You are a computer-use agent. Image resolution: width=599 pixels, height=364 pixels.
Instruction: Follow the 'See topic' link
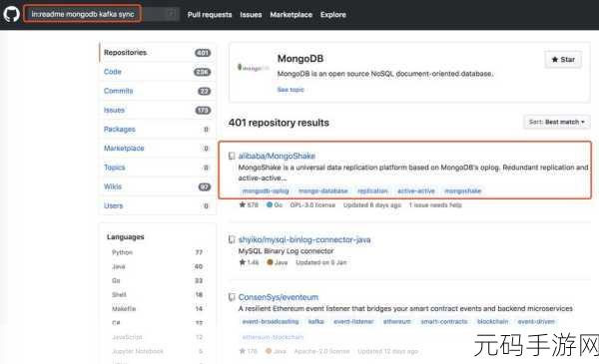tap(291, 90)
